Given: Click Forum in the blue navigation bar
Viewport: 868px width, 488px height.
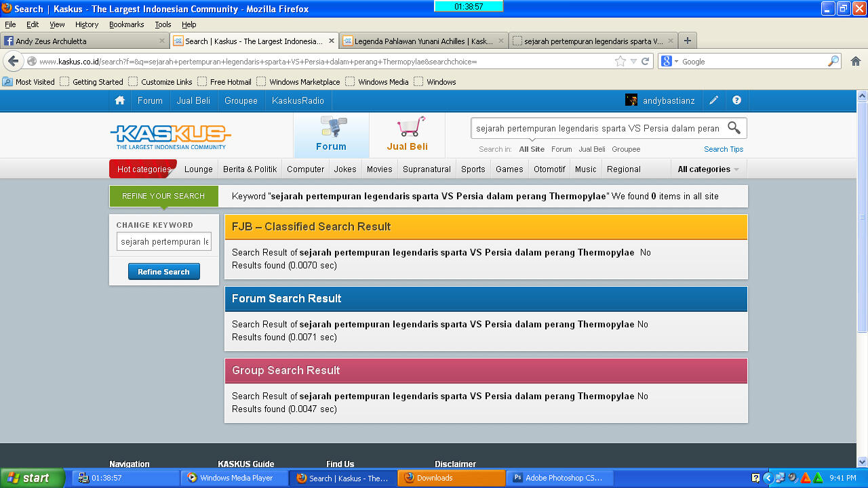Looking at the screenshot, I should coord(150,100).
